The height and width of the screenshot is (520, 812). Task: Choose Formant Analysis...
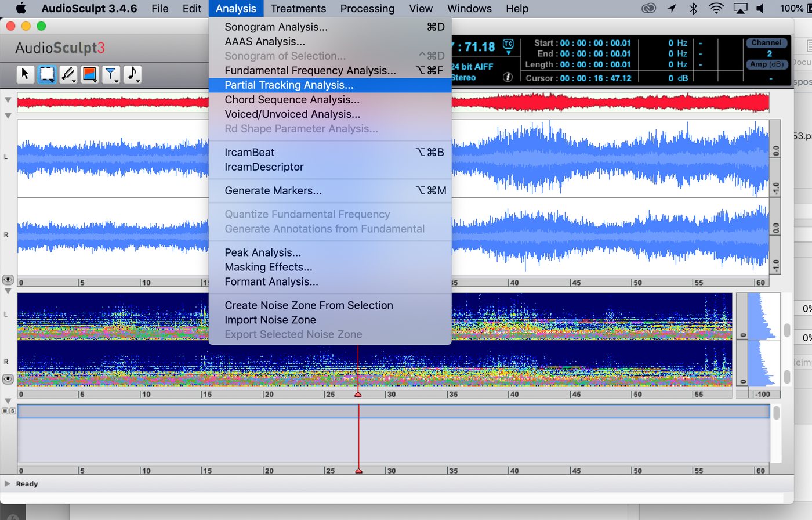[x=330, y=281]
